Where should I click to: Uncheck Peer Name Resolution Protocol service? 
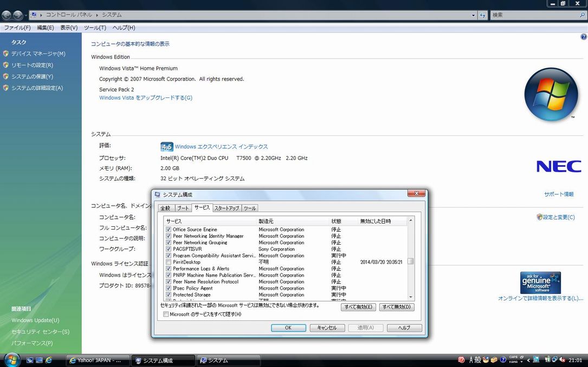coord(169,282)
